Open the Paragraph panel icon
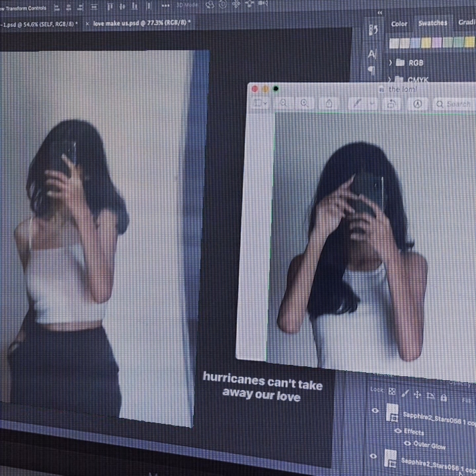Viewport: 476px width, 476px height. [372, 69]
